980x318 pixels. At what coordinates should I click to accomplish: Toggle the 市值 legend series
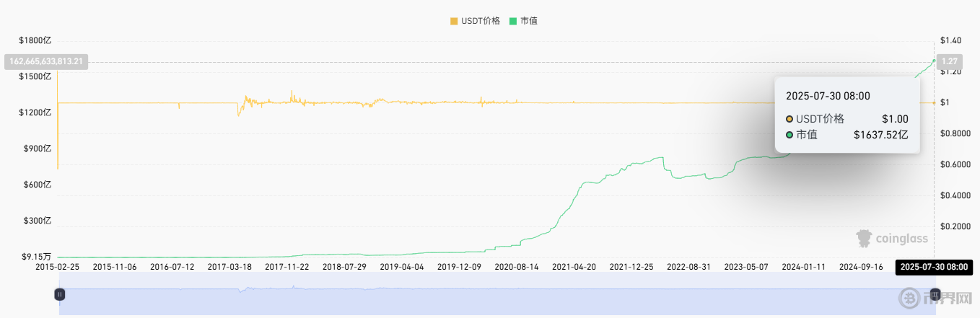coord(523,21)
